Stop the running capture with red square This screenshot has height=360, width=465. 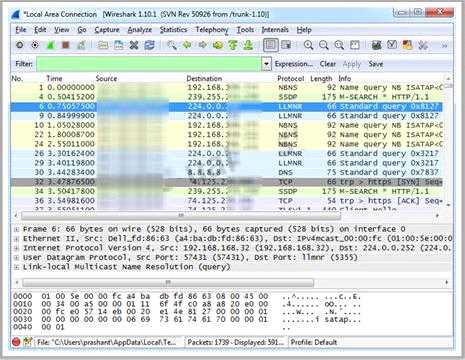[x=66, y=45]
